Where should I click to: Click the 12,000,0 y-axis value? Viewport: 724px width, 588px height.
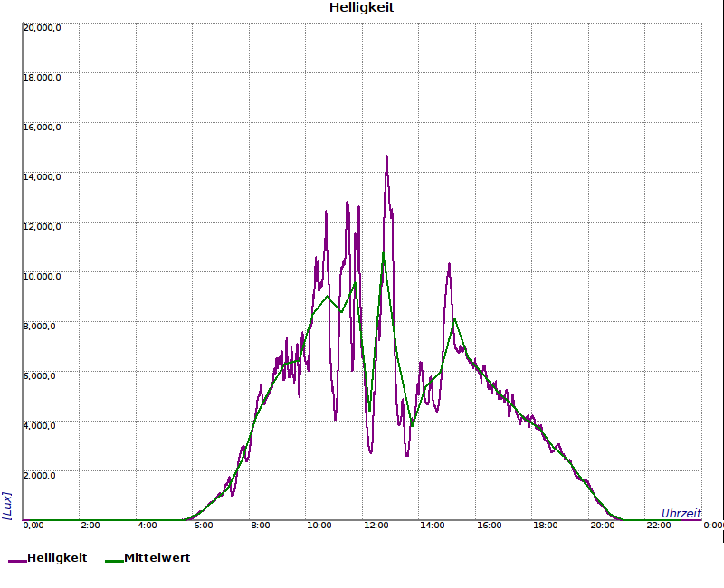(42, 227)
